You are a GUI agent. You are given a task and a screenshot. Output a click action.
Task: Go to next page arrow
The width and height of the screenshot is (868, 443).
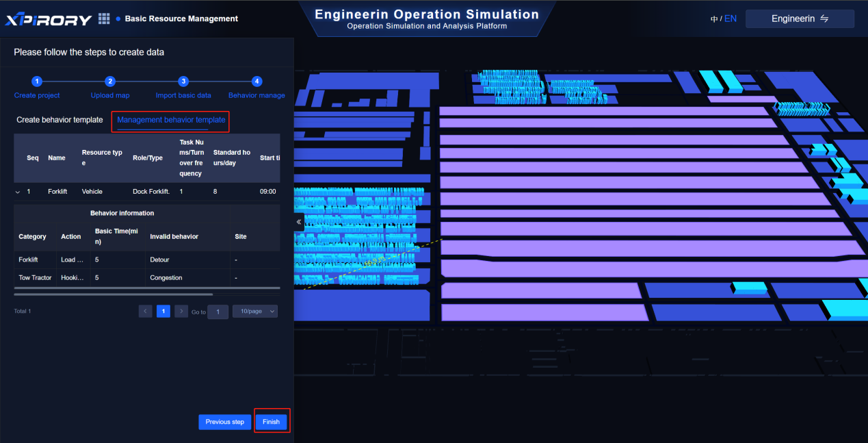click(181, 312)
